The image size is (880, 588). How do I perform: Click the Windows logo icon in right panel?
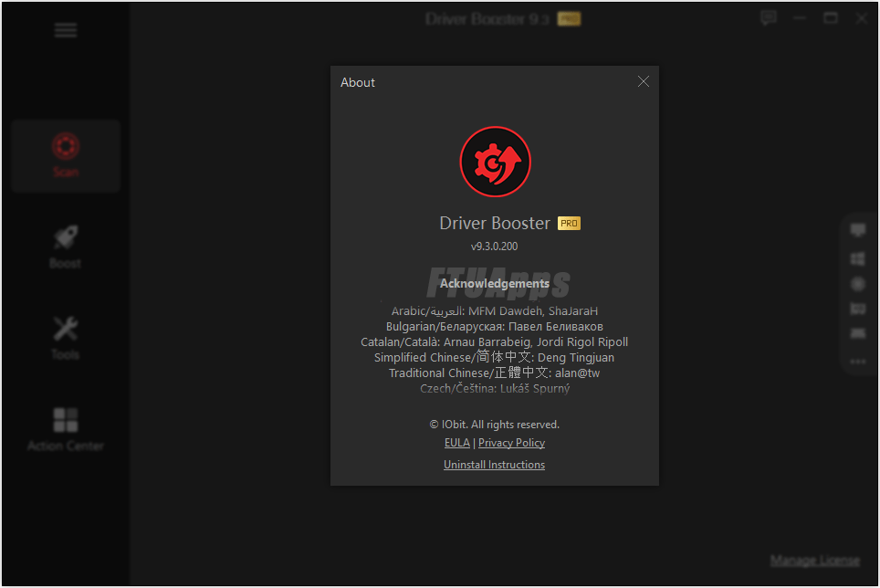(857, 258)
